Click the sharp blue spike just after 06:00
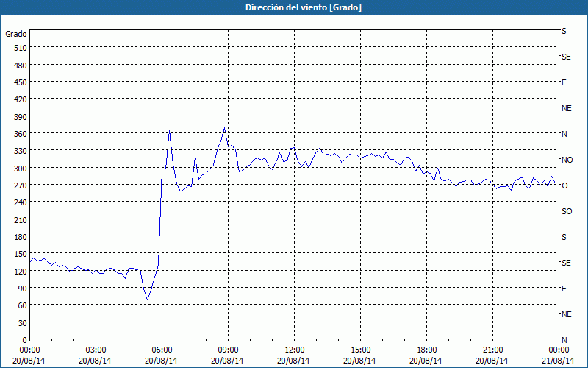The width and height of the screenshot is (588, 368). (x=170, y=130)
